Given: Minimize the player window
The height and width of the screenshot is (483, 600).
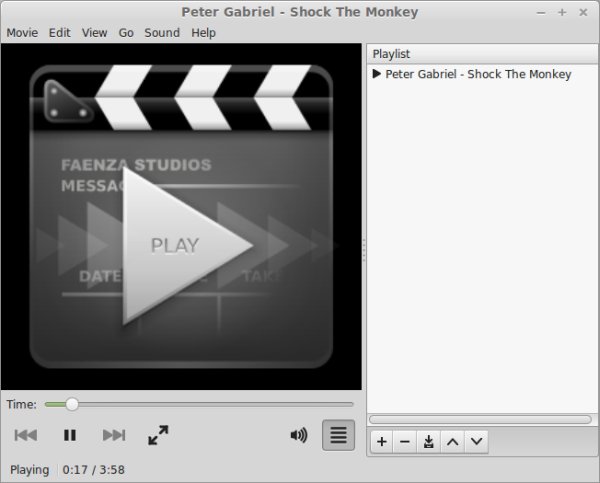Looking at the screenshot, I should tap(541, 13).
